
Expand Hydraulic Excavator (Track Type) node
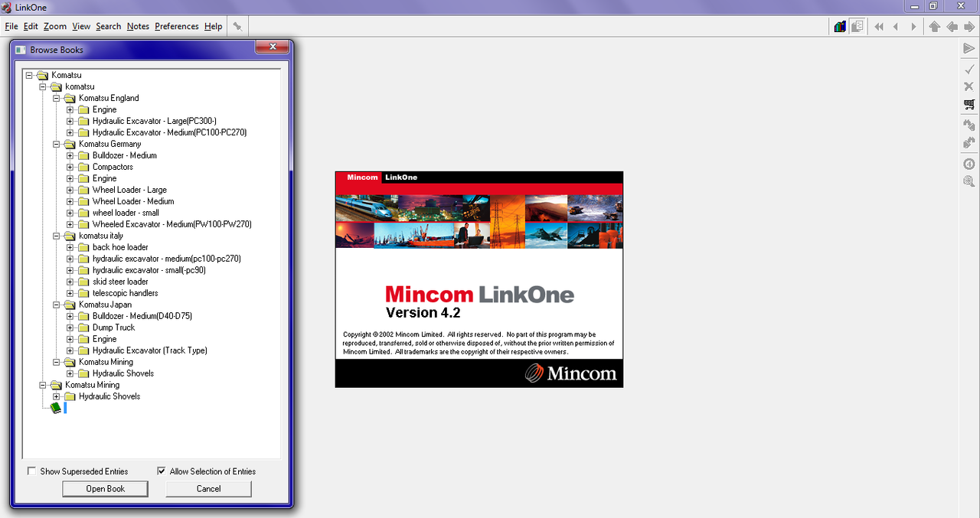pos(70,350)
